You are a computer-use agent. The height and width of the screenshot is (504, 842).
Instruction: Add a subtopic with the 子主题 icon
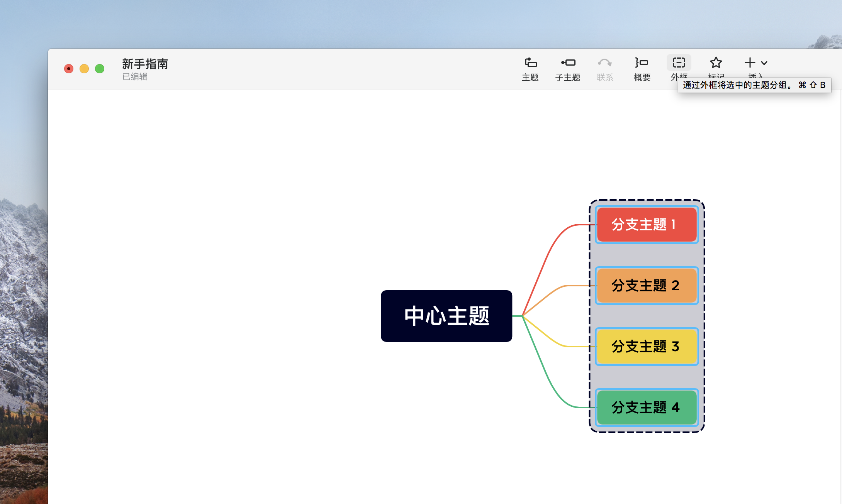coord(568,63)
